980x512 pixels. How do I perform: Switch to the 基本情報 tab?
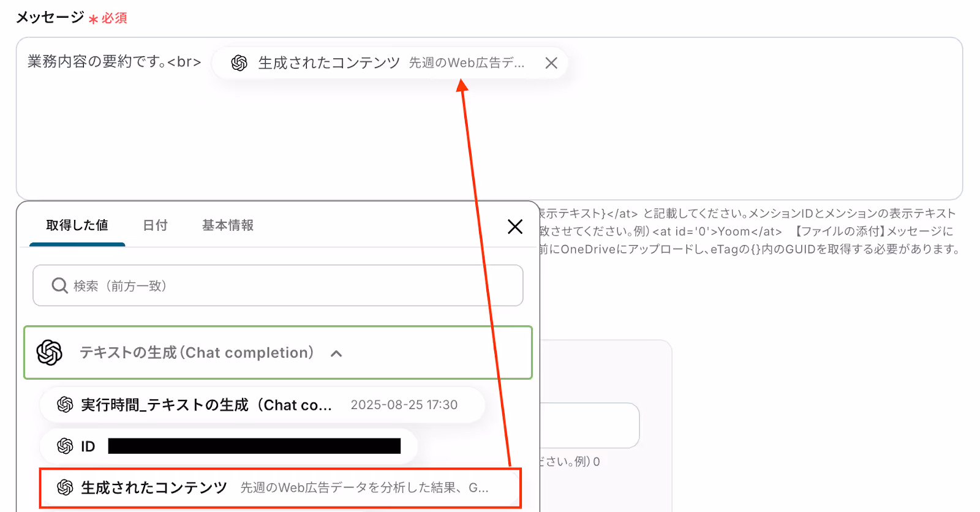point(228,225)
